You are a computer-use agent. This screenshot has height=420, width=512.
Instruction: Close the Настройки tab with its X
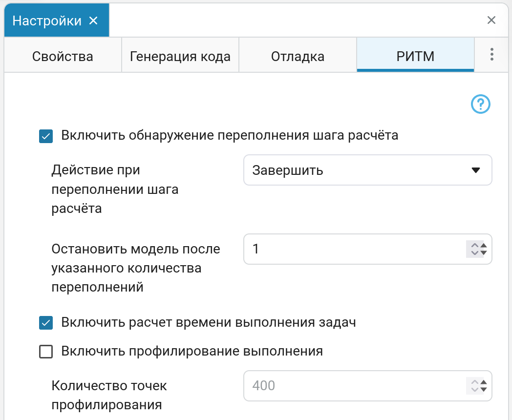[x=93, y=21]
